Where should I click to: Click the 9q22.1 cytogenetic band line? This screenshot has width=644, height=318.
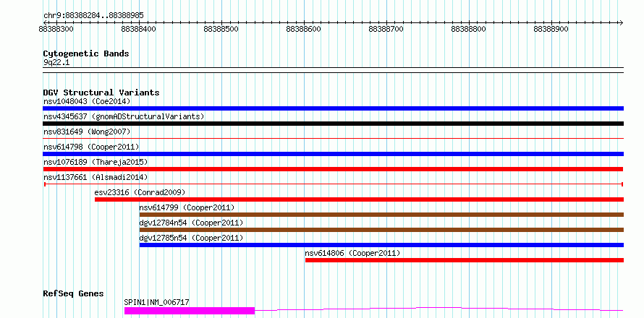point(333,70)
